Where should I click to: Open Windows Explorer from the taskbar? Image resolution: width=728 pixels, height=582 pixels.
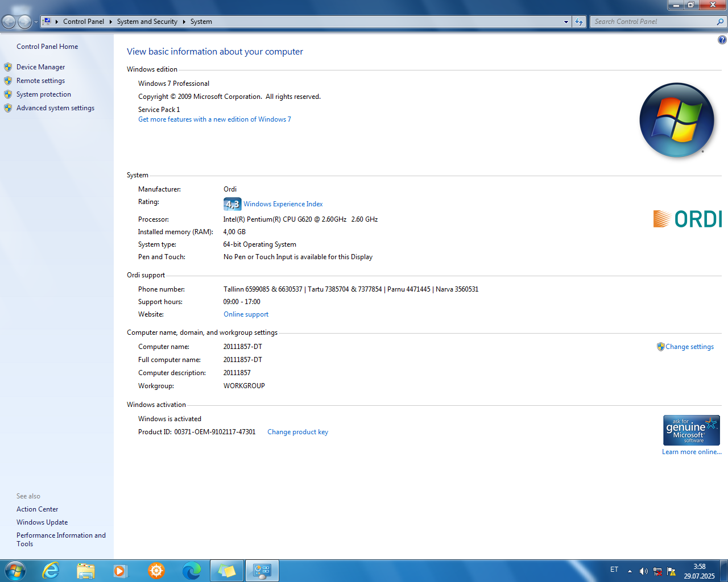pyautogui.click(x=86, y=571)
